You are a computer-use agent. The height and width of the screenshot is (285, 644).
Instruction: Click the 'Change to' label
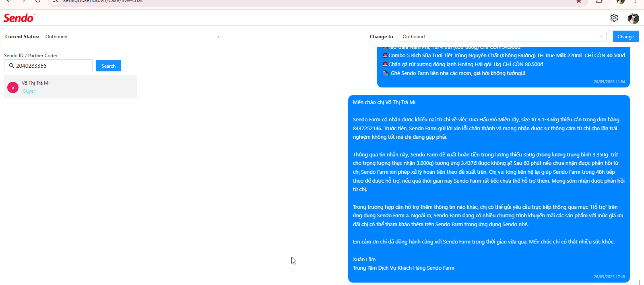(381, 37)
